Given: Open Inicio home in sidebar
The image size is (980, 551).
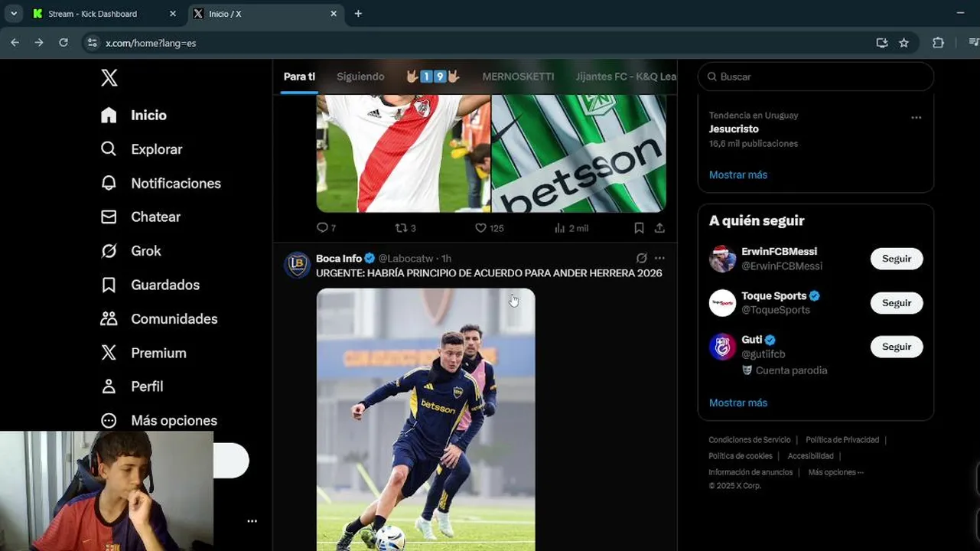Looking at the screenshot, I should [134, 116].
